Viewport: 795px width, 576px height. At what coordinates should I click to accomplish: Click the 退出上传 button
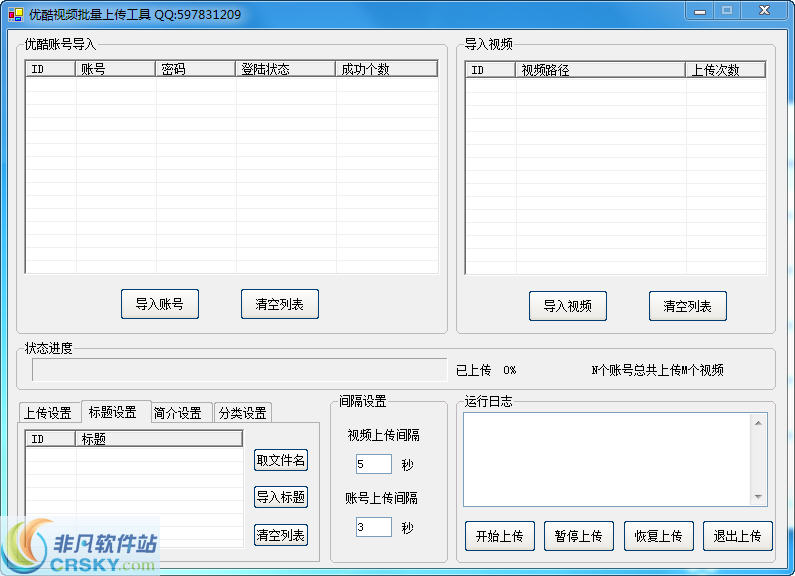tap(738, 536)
